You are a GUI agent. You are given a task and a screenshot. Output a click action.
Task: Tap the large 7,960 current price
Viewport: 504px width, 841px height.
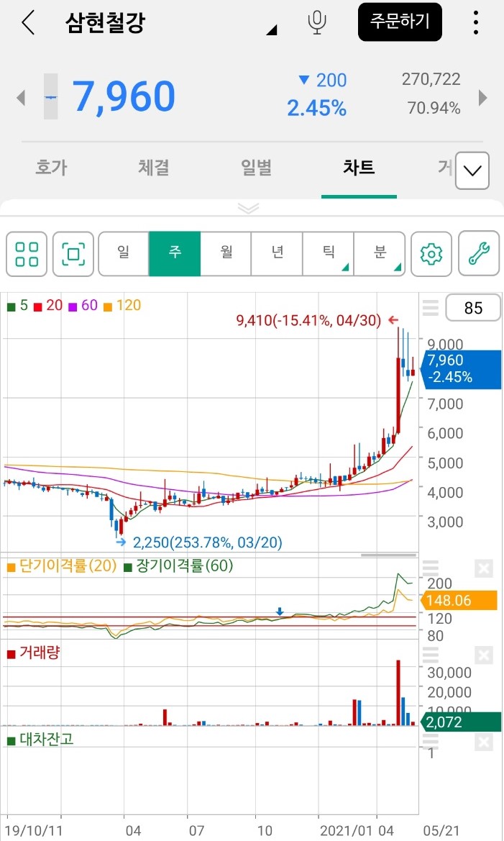point(124,97)
